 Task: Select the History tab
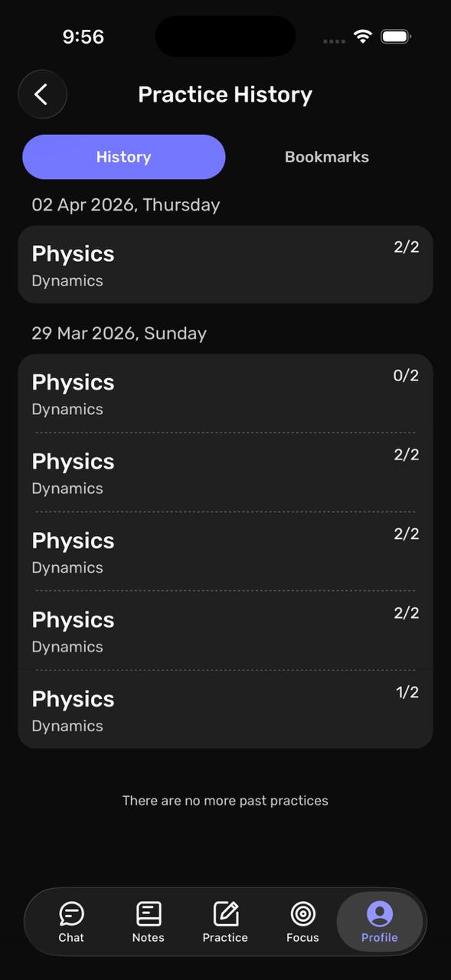(x=123, y=156)
